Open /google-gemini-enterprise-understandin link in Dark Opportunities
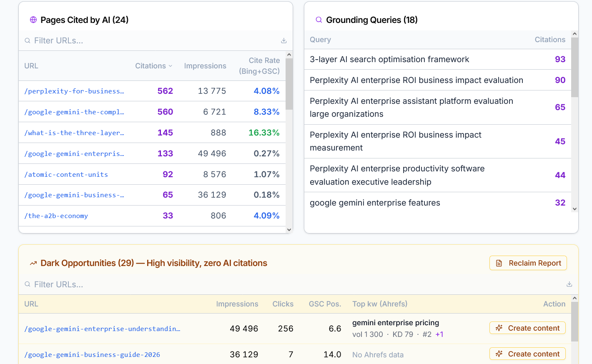The image size is (592, 364). click(x=102, y=329)
